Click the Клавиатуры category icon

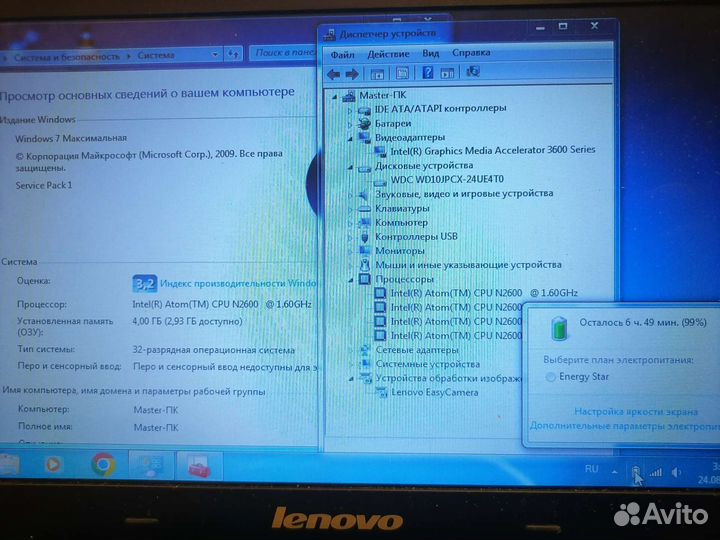(365, 209)
